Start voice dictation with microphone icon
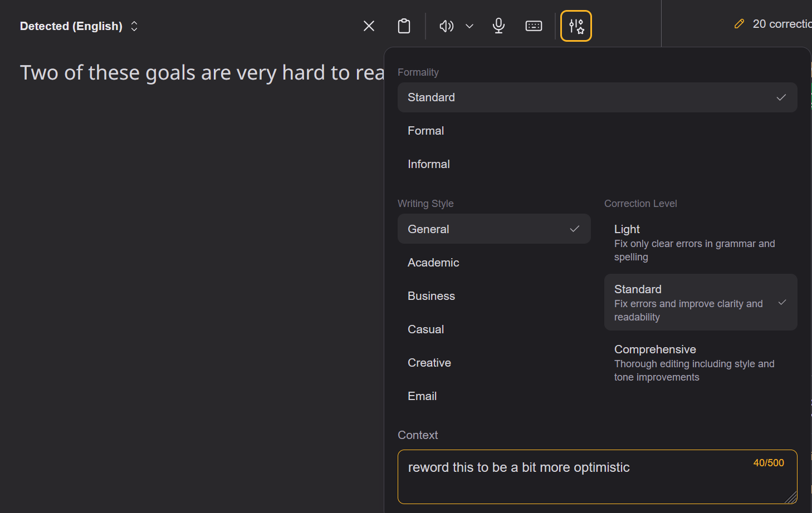Screen dimensions: 812x513 click(x=498, y=26)
